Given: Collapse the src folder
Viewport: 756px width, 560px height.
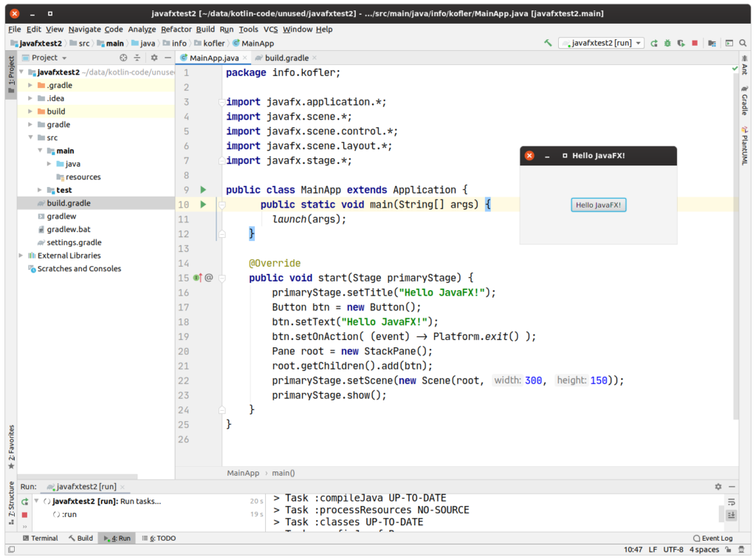Looking at the screenshot, I should click(x=31, y=137).
